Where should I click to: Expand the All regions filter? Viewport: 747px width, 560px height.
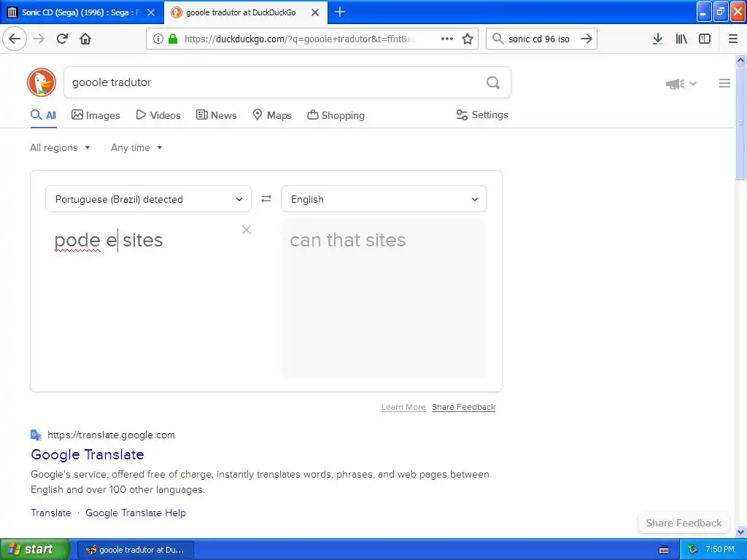pos(60,147)
